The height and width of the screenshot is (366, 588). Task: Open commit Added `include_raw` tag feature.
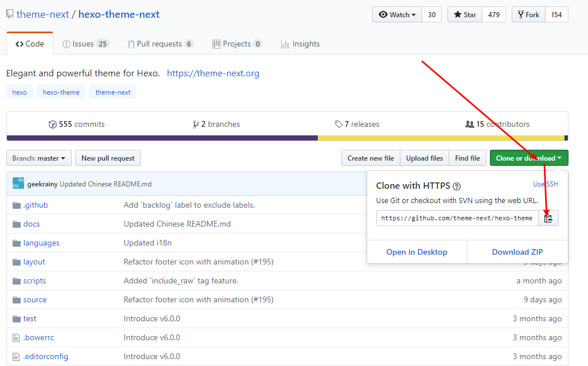click(x=181, y=281)
